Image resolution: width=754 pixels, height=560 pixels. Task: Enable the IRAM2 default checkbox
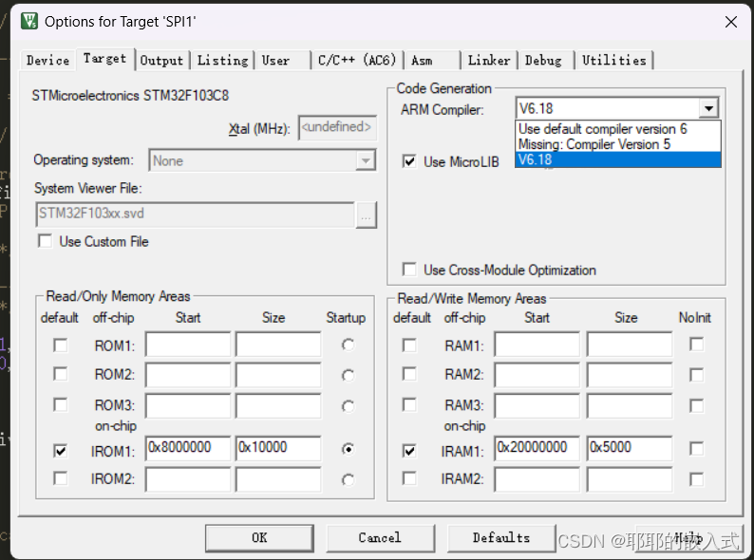409,478
